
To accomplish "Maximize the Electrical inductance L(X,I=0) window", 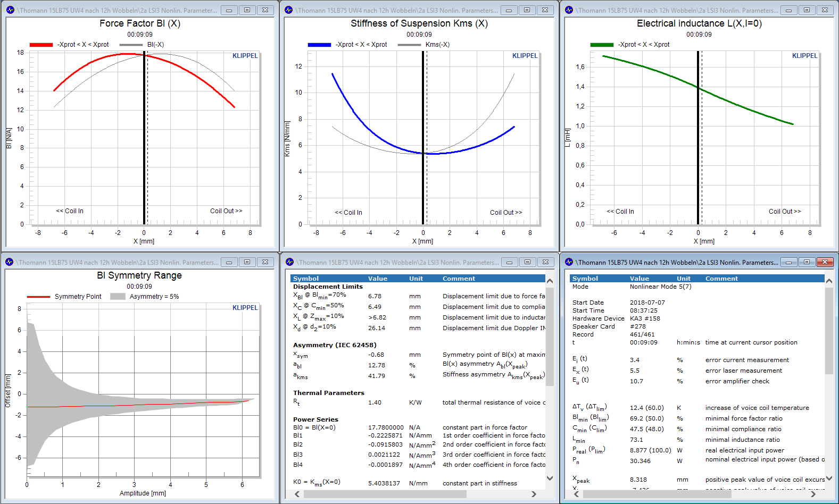I will [x=807, y=10].
